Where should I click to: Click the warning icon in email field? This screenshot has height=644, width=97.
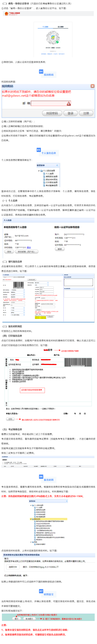(x=68, y=103)
